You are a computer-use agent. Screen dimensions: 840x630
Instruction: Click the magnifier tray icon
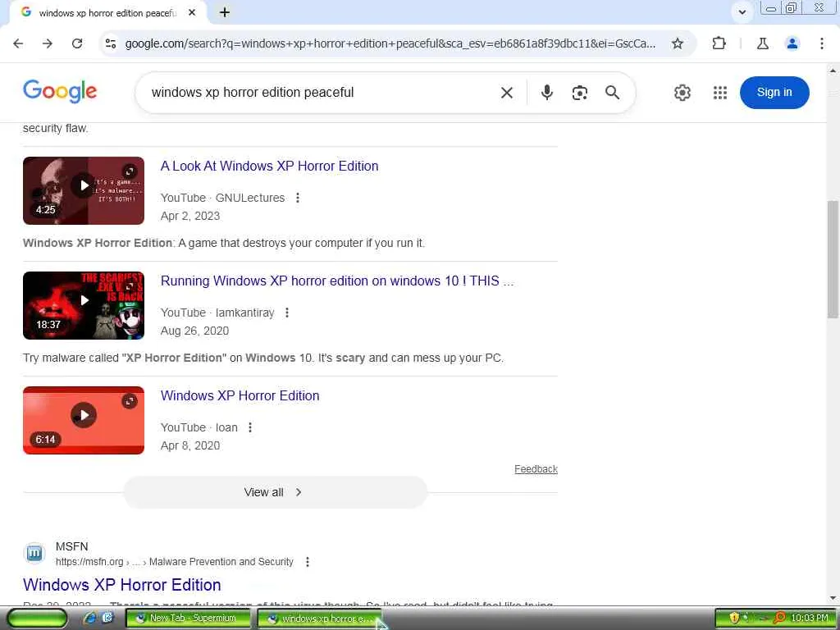point(779,618)
